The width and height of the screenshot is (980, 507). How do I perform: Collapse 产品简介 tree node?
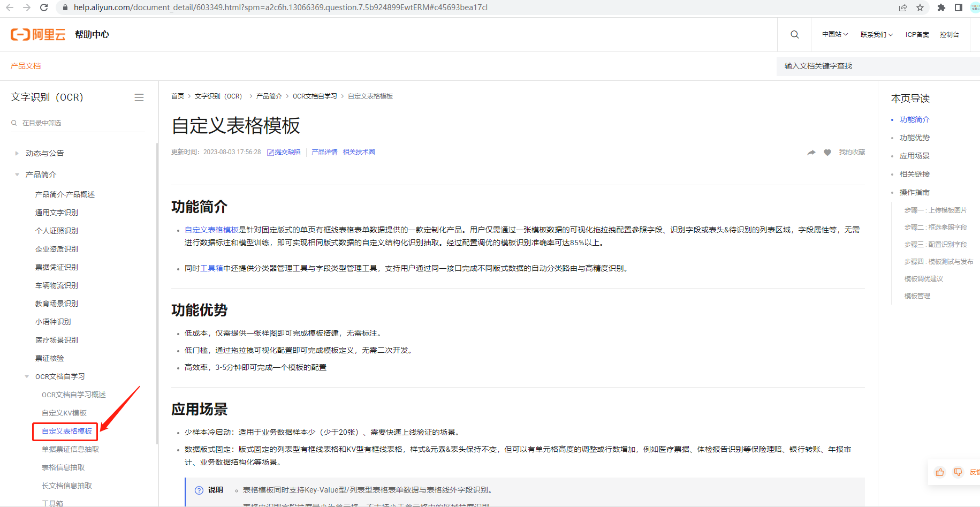click(17, 175)
